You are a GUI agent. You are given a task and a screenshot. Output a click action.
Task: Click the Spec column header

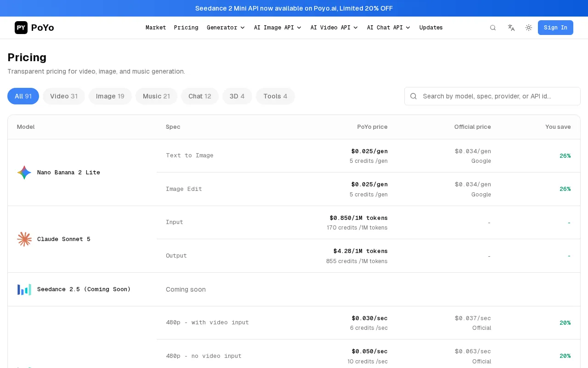(x=173, y=127)
